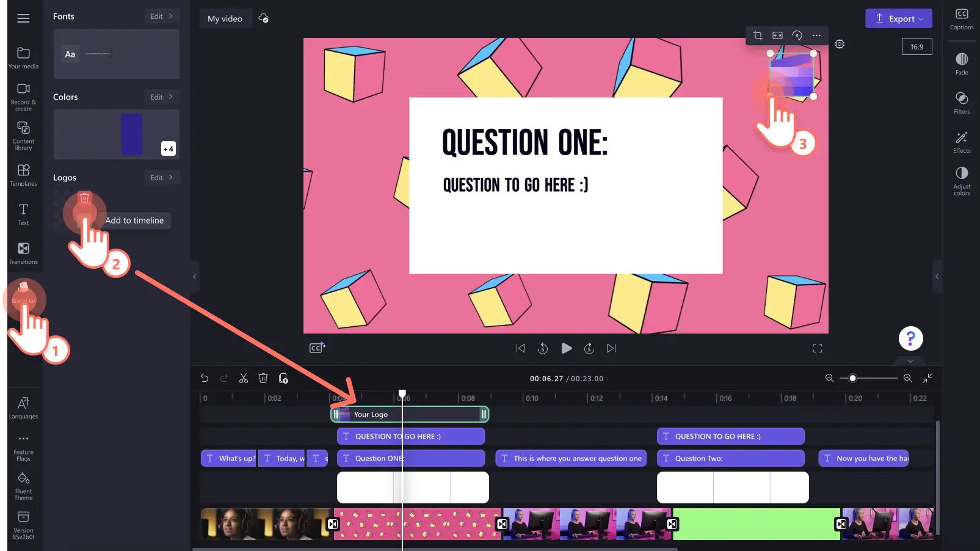Select the Aa font preview
The image size is (980, 551).
(x=70, y=54)
